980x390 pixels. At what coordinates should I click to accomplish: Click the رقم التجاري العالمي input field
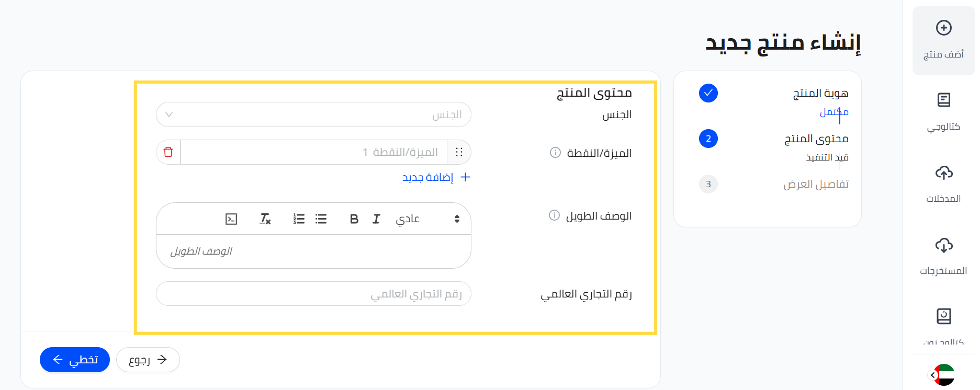313,294
